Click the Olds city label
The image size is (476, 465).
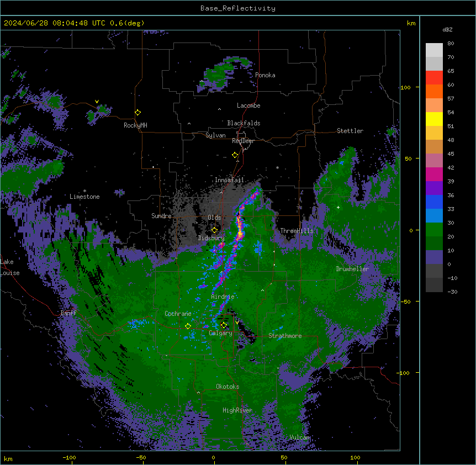pos(214,218)
